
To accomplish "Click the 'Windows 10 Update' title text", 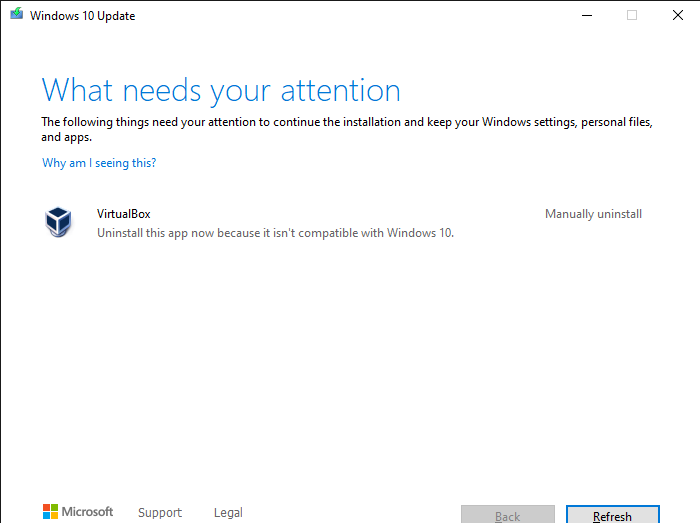I will [x=83, y=16].
